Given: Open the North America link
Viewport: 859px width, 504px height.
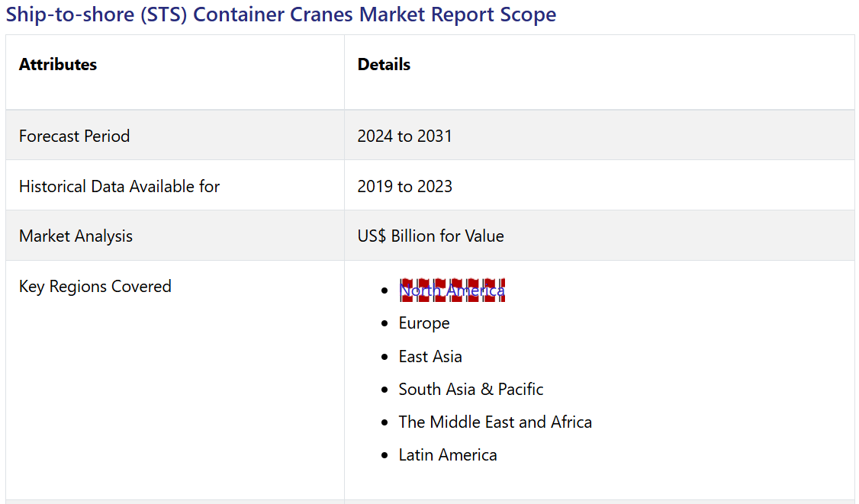Looking at the screenshot, I should click(452, 291).
